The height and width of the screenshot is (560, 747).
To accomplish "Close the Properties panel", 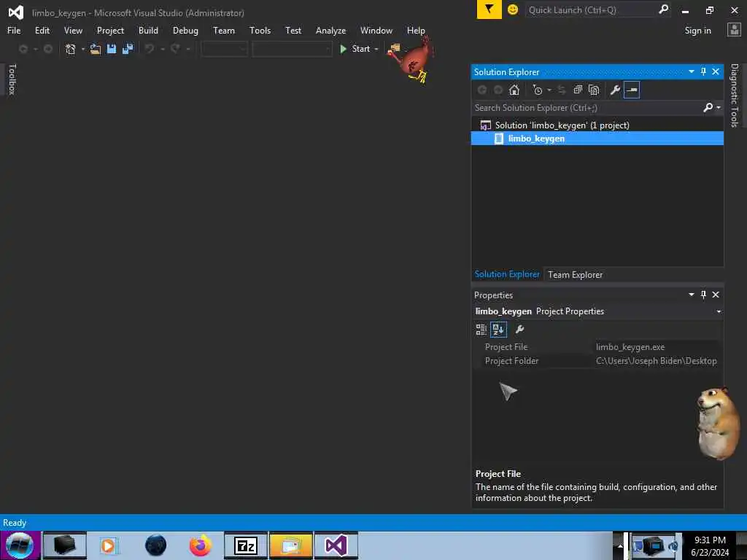I will click(x=716, y=295).
